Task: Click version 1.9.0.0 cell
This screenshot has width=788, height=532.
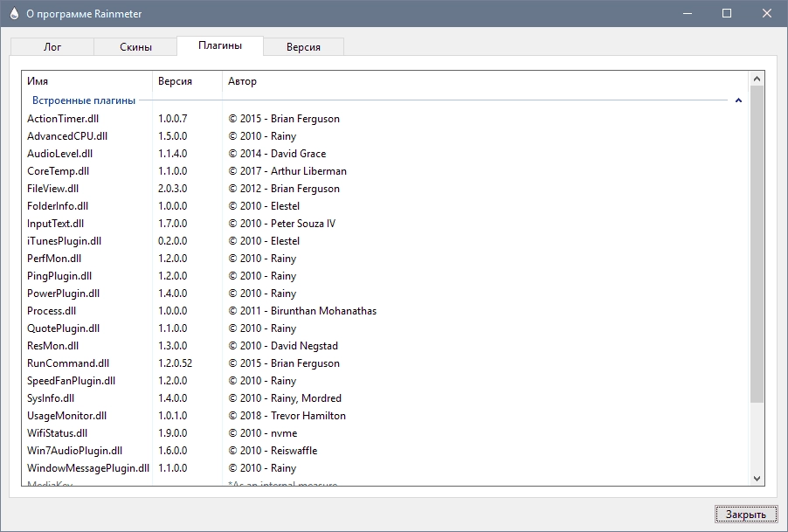Action: (173, 433)
